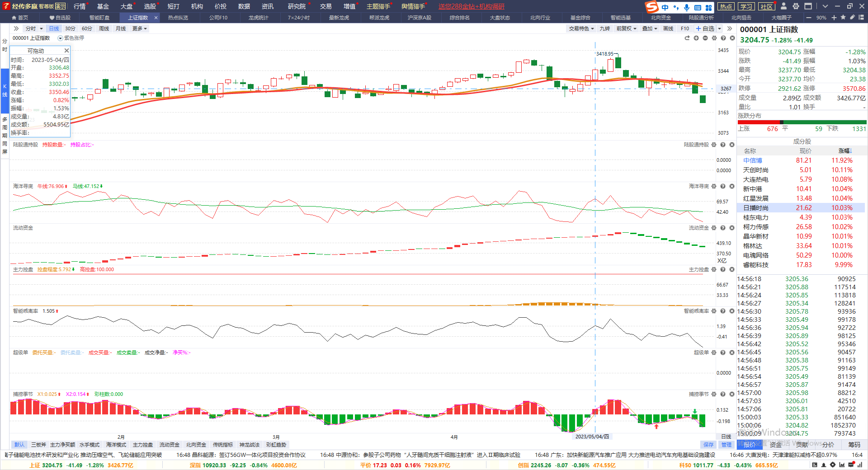Viewport: 868px width, 470px height.
Task: Click the 保存 button
Action: [x=708, y=445]
